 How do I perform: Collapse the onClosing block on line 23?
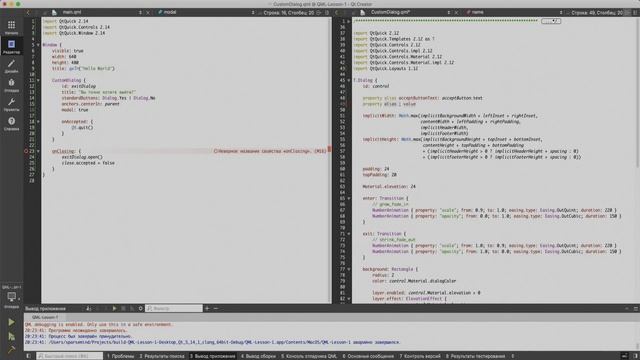[x=38, y=151]
